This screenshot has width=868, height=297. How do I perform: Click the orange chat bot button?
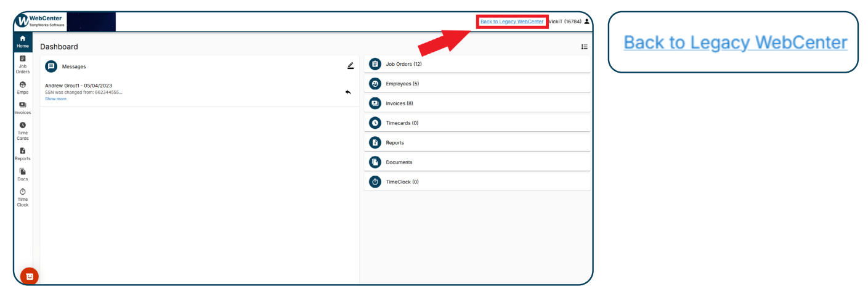click(x=29, y=277)
